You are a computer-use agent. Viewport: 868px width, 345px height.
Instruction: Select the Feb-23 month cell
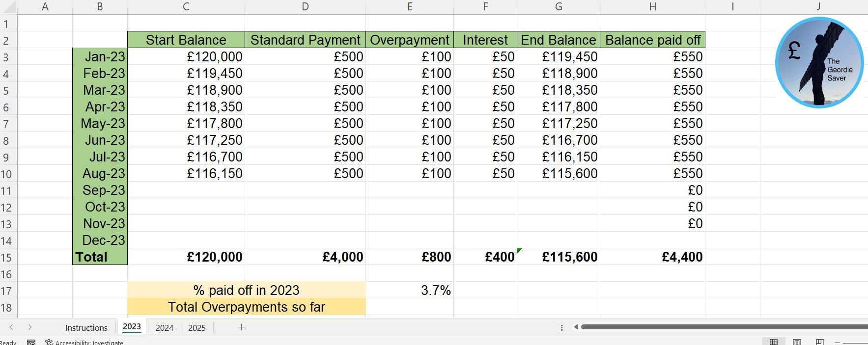100,73
